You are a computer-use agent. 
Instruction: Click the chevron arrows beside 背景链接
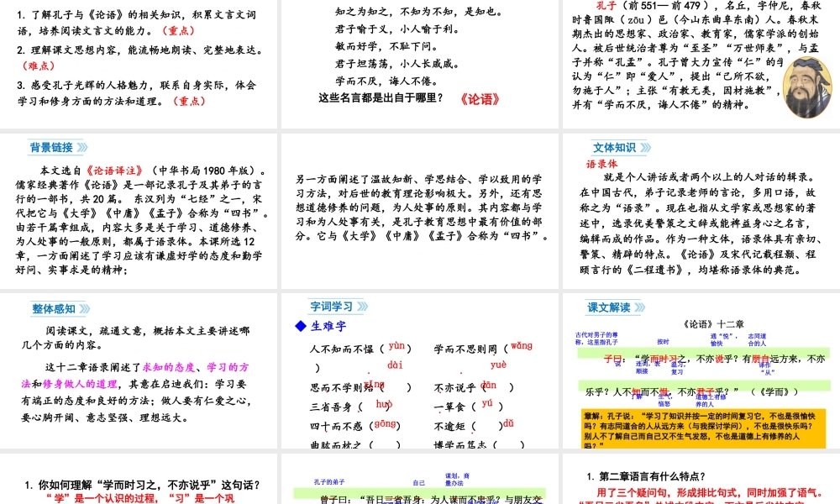(x=82, y=147)
